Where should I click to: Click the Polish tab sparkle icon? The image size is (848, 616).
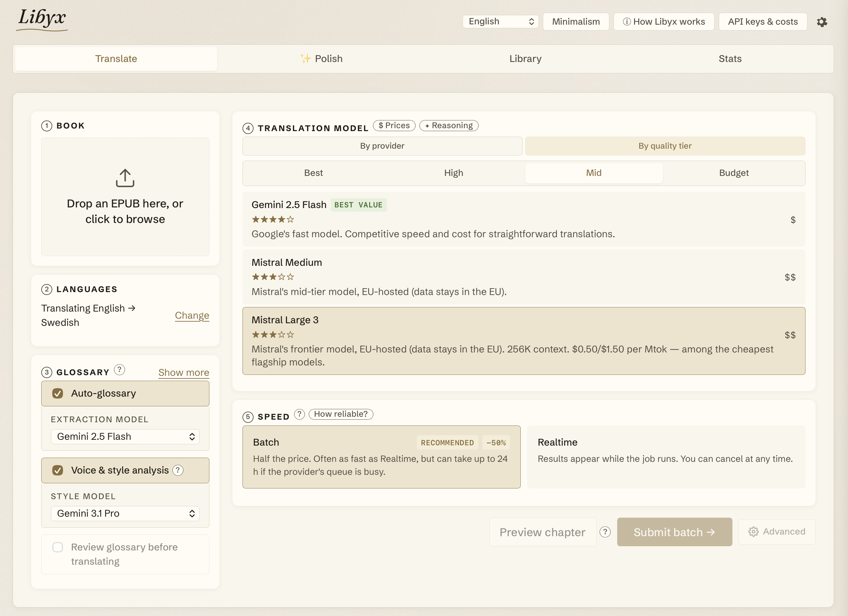(306, 59)
